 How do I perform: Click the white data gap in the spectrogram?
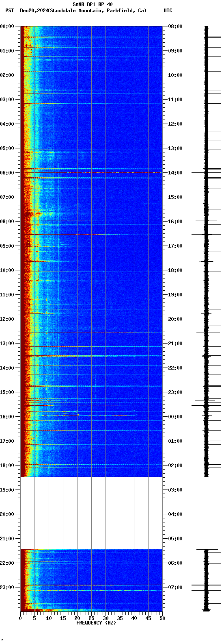[x=91, y=513]
